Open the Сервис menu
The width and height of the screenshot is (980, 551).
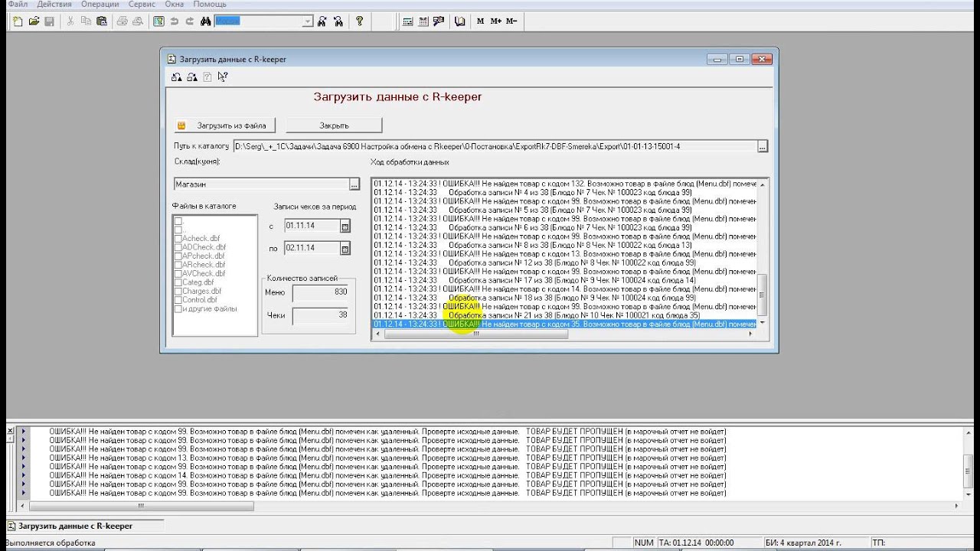142,4
